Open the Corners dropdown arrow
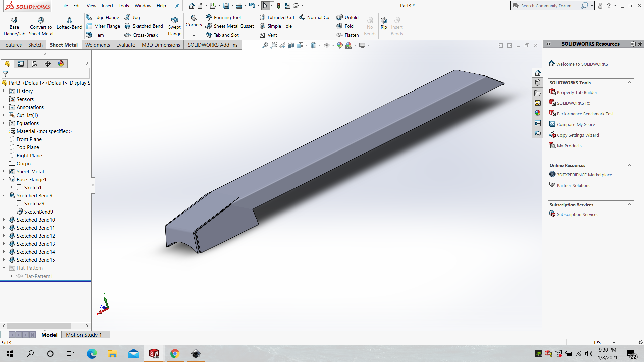 coord(194,36)
